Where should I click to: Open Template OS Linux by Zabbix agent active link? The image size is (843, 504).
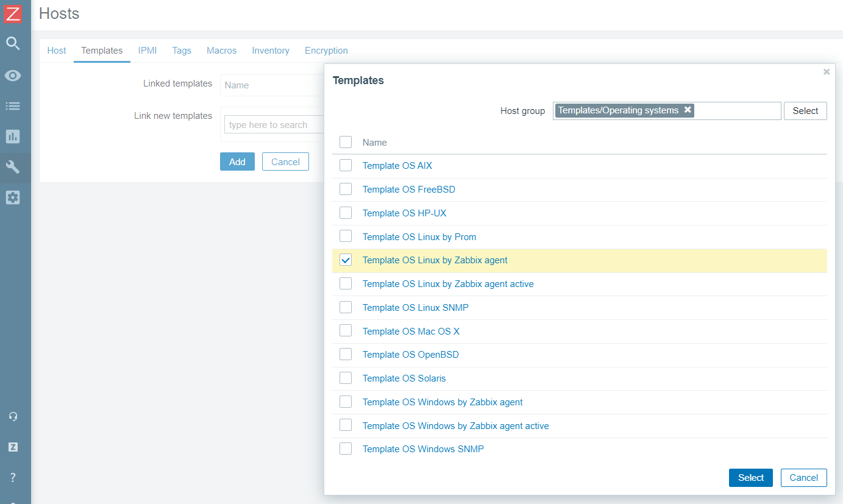click(448, 284)
